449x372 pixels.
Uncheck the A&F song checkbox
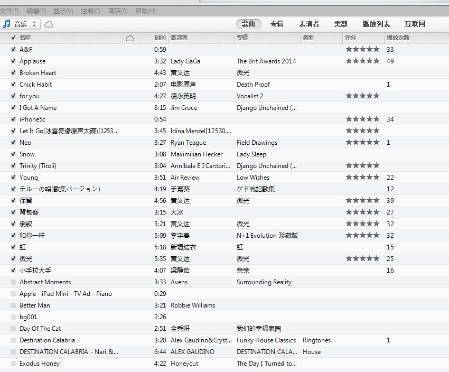pyautogui.click(x=13, y=49)
